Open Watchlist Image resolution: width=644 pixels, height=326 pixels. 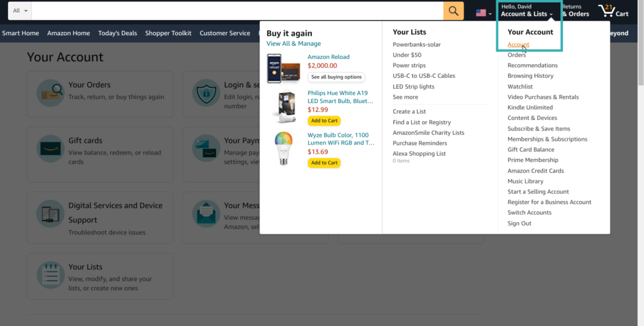point(520,87)
